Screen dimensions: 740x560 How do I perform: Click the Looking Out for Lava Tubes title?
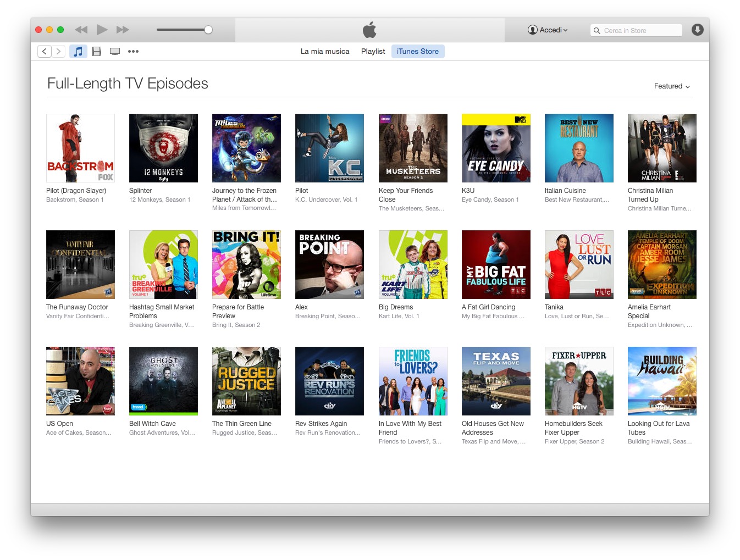659,428
